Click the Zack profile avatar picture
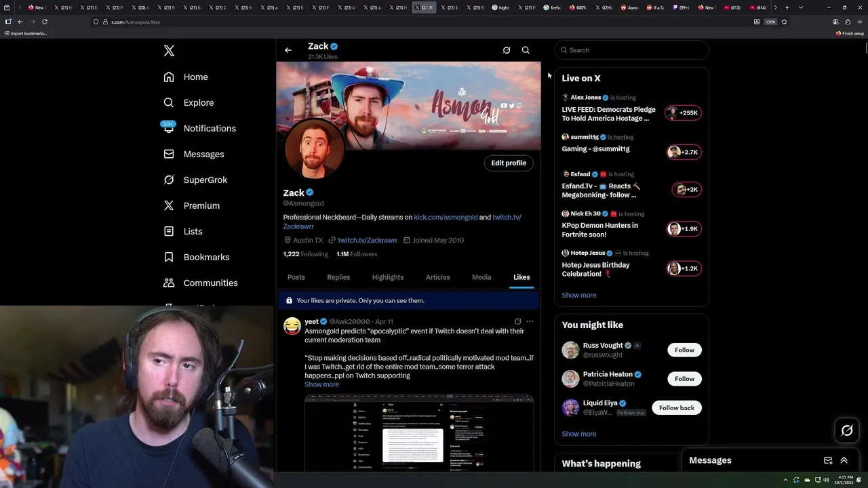Image resolution: width=868 pixels, height=488 pixels. tap(314, 149)
